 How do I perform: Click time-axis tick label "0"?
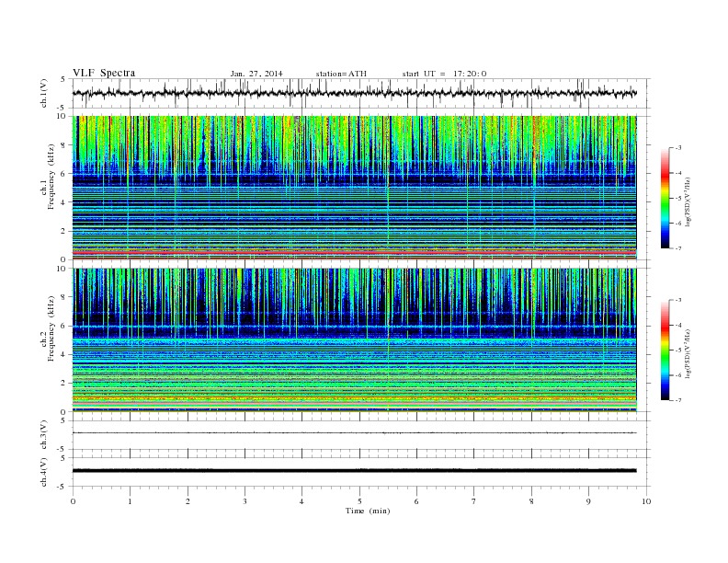coord(73,501)
